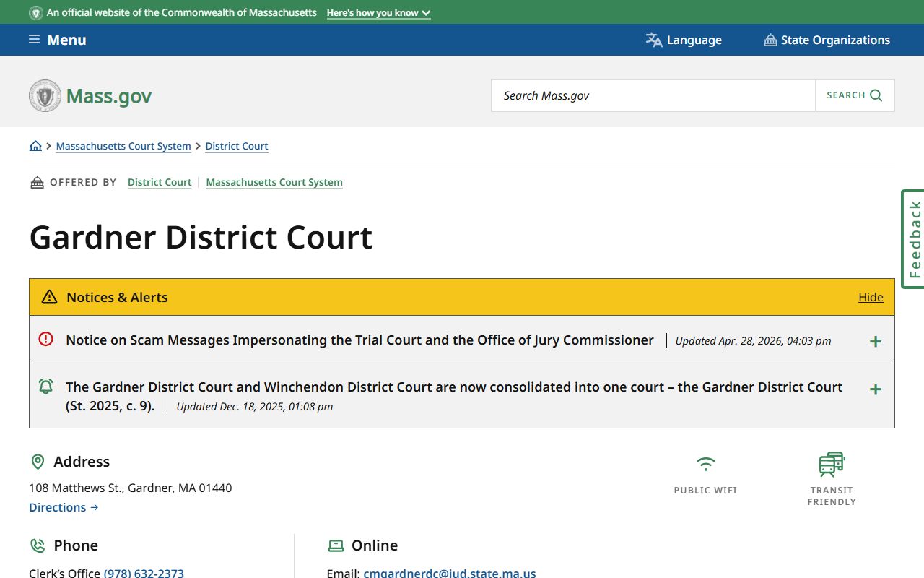Open the Feedback side tab
This screenshot has height=578, width=924.
tap(913, 239)
